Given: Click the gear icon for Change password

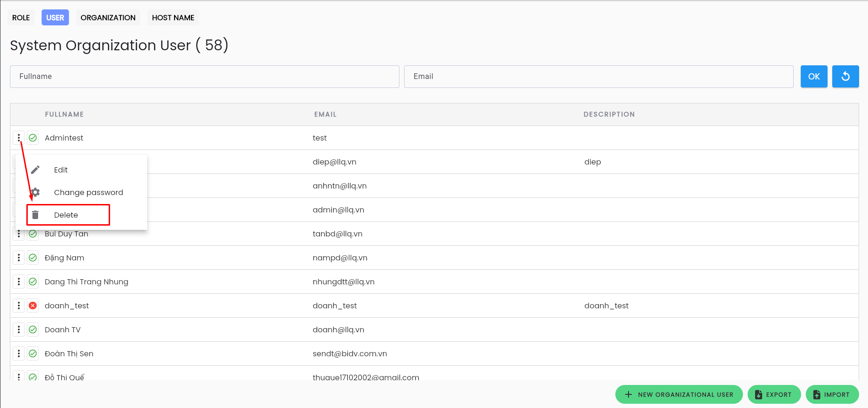Looking at the screenshot, I should click(35, 192).
